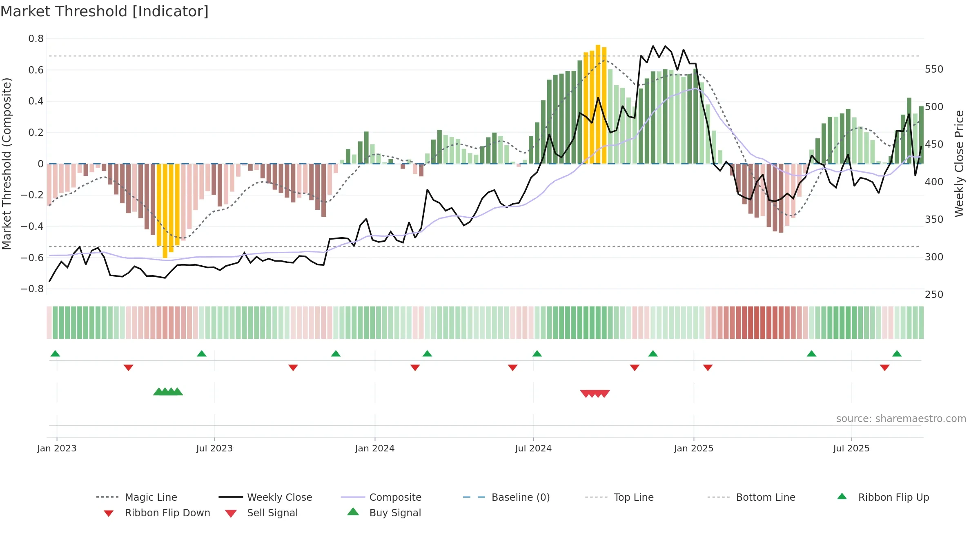Click the yellow histogram bars in September 2024

595,104
